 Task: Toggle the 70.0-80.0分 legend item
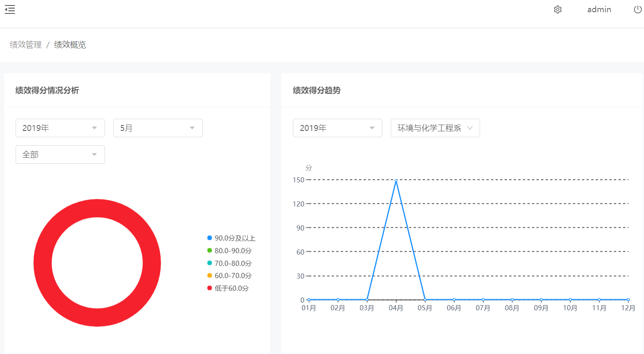pyautogui.click(x=229, y=264)
